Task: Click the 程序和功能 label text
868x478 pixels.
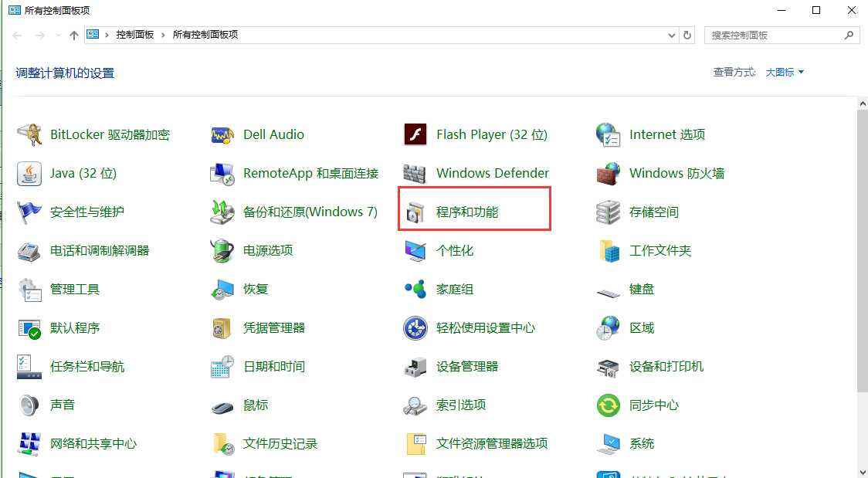Action: click(467, 212)
